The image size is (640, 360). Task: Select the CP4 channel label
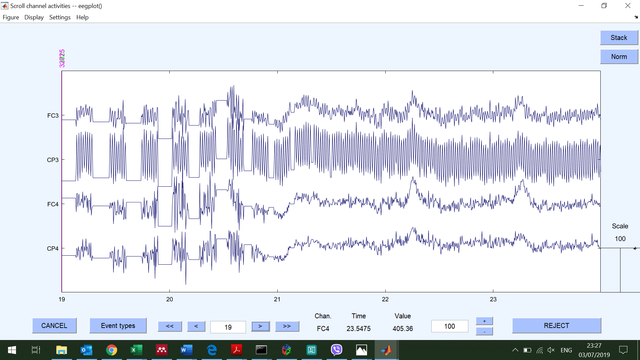(x=53, y=248)
